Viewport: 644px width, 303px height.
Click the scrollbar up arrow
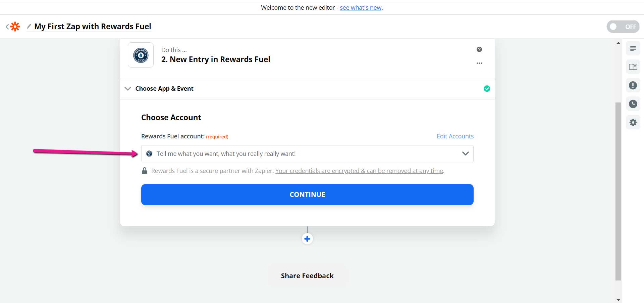618,43
